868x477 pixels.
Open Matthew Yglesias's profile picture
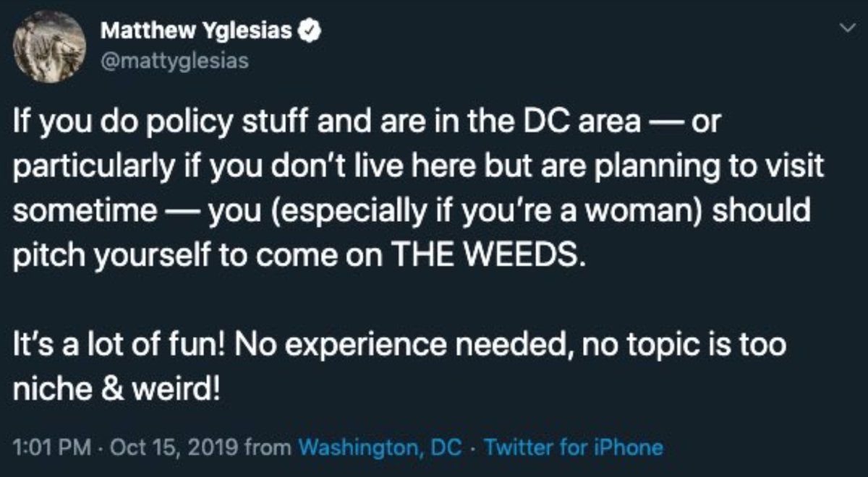click(49, 47)
